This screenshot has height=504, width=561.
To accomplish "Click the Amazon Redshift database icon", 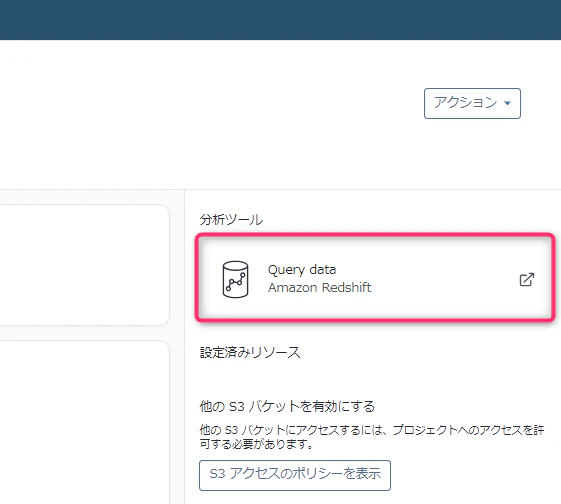I will pyautogui.click(x=235, y=279).
